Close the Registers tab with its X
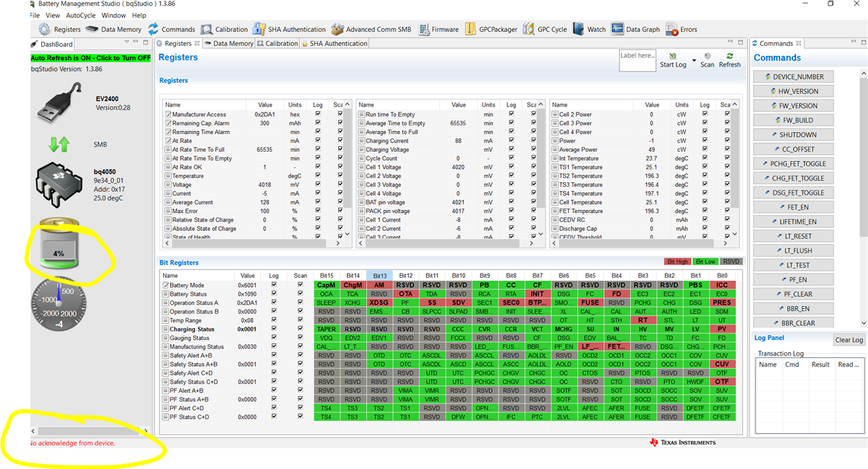 coord(197,44)
